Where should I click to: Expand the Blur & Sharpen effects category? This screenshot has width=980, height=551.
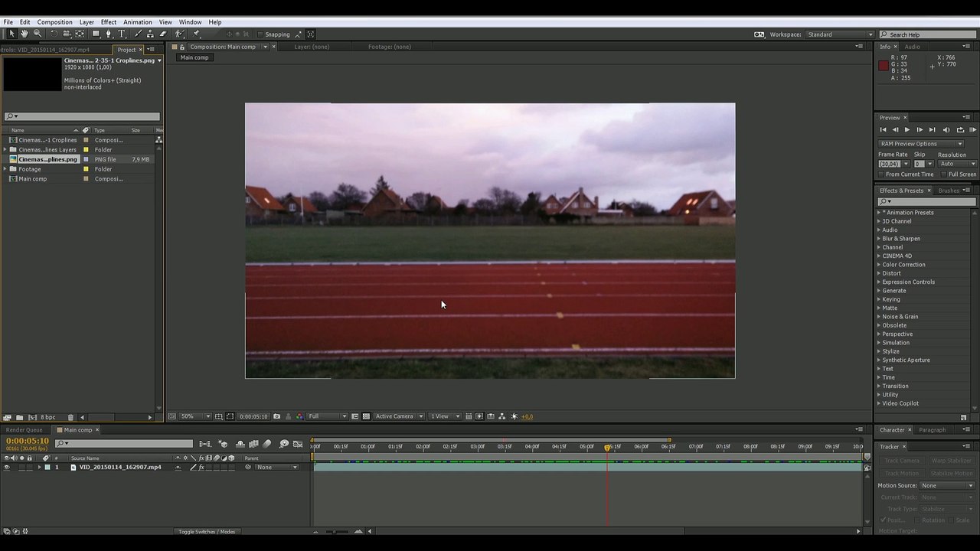[879, 239]
